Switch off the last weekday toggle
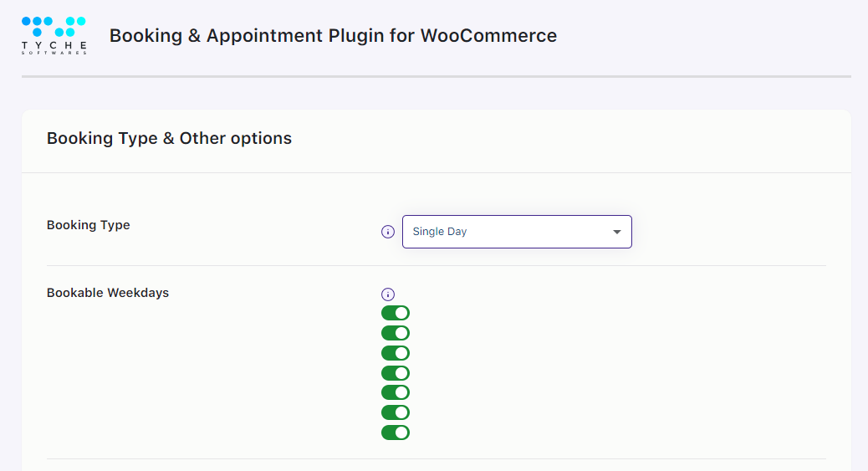The image size is (868, 471). click(396, 433)
